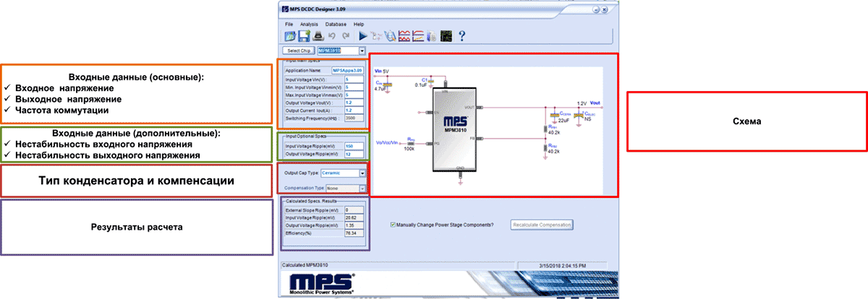Click the 'Calculated MPM3810' status bar text
This screenshot has height=299, width=868.
[305, 266]
